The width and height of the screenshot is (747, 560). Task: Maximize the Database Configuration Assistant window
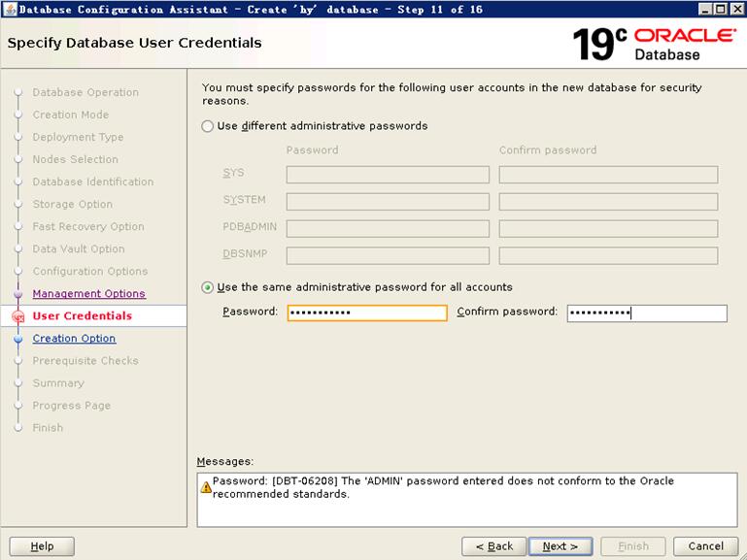[x=721, y=9]
